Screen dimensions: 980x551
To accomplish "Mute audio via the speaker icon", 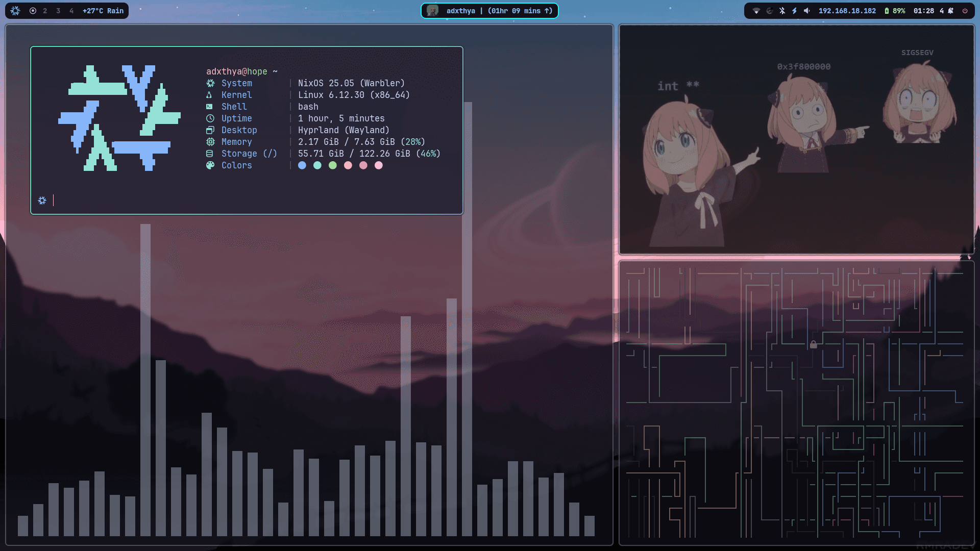I will click(807, 11).
